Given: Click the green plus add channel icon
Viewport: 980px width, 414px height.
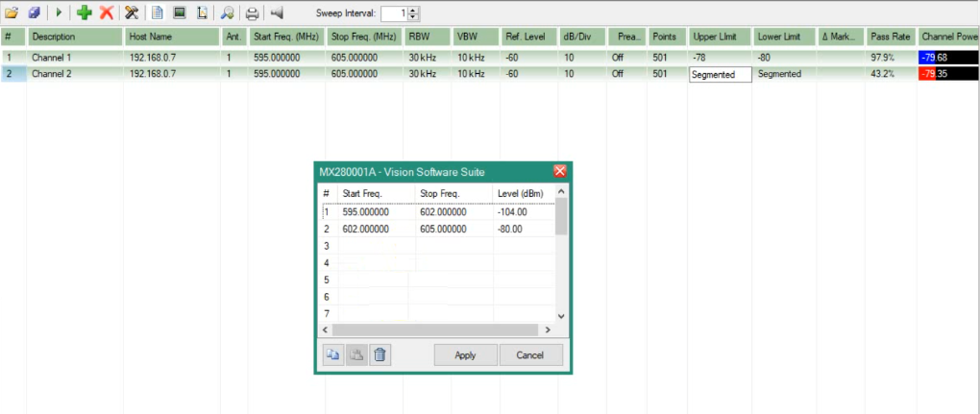Looking at the screenshot, I should (x=85, y=13).
